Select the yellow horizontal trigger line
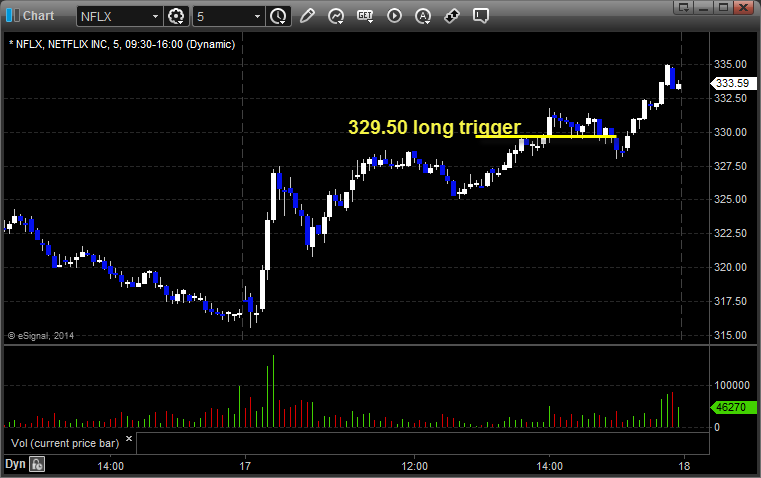Screen dimensions: 761x478 coord(546,137)
